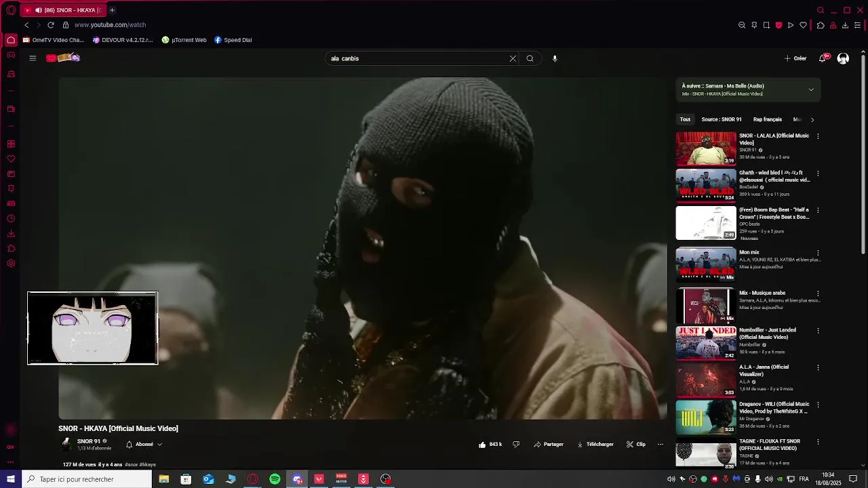Click the Télécharger download button
The width and height of the screenshot is (868, 488).
click(x=595, y=445)
